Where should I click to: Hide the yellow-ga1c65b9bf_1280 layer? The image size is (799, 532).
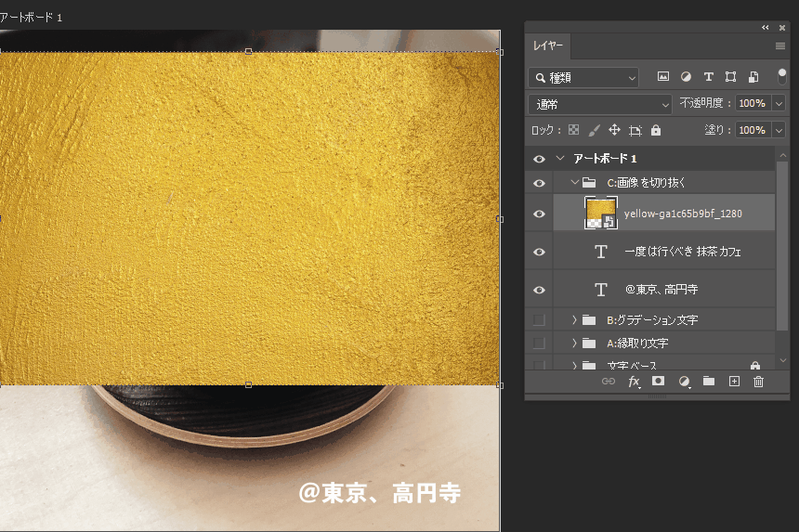[539, 214]
